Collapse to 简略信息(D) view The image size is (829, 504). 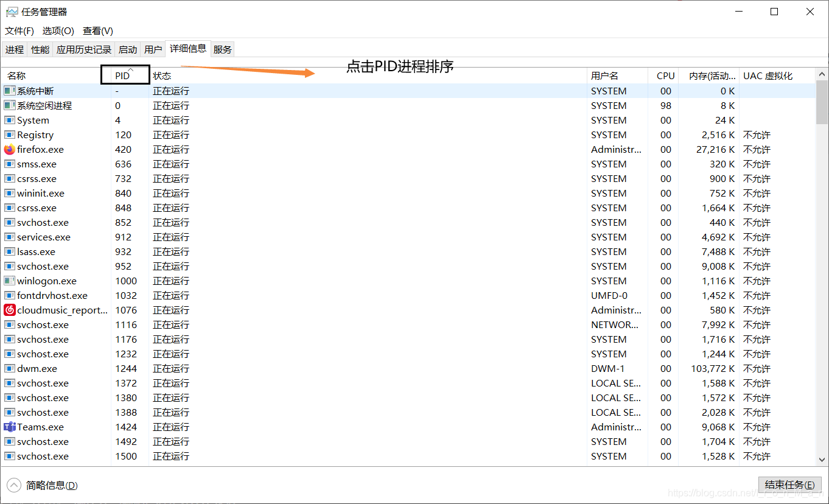[43, 485]
